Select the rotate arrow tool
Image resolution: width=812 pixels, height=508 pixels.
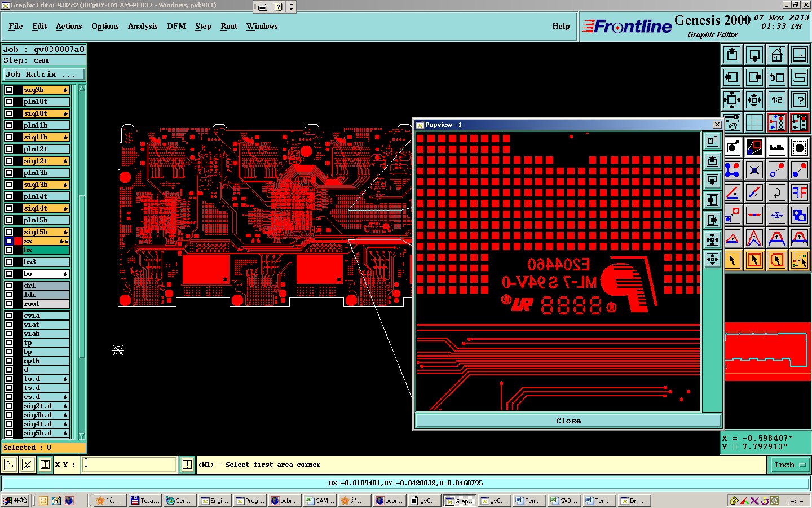[x=777, y=192]
